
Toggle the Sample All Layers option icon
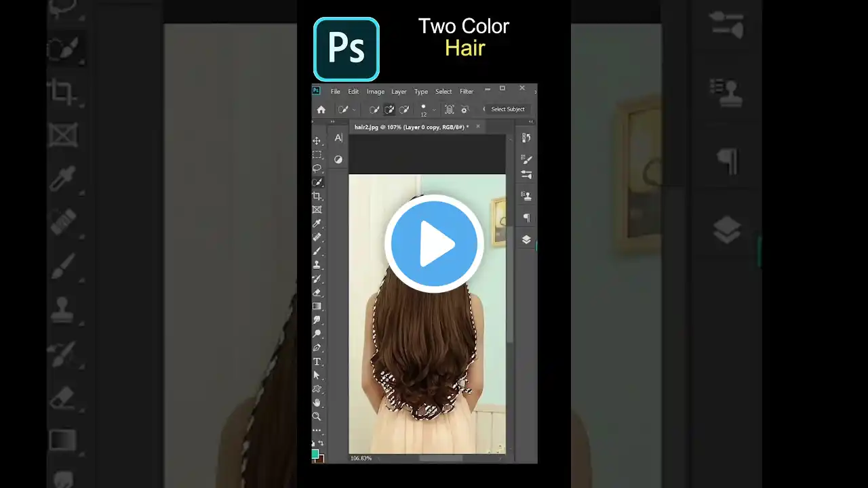[x=449, y=109]
